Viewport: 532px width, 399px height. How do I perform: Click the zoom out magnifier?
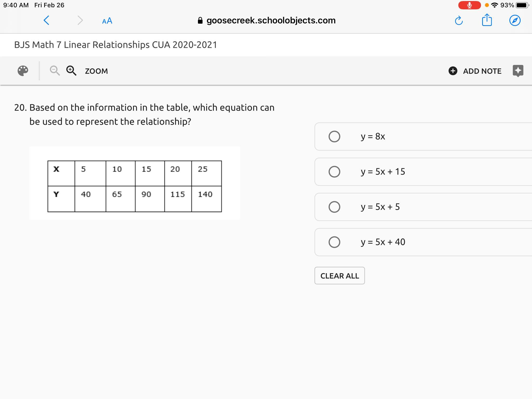(55, 70)
